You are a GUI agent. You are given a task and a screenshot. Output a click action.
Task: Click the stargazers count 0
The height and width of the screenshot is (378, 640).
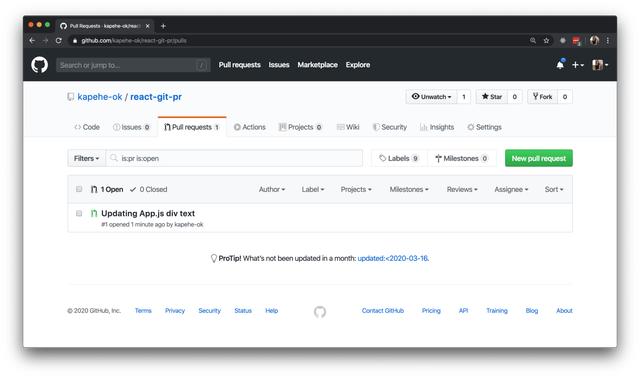515,97
